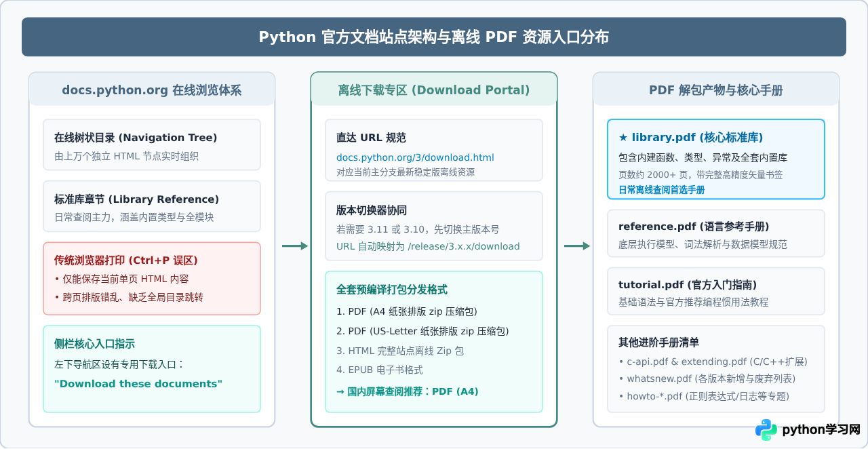Click the python学习网 site name text

point(821,430)
